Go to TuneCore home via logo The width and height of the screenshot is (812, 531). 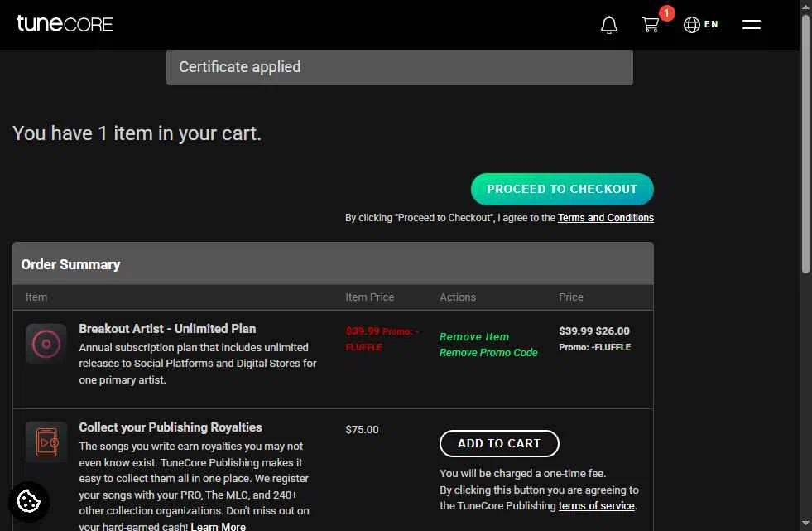tap(65, 24)
